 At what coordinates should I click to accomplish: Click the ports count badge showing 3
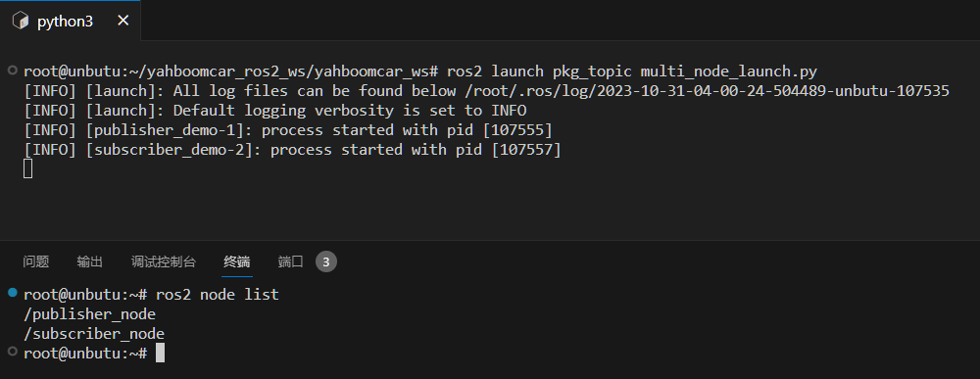click(325, 261)
